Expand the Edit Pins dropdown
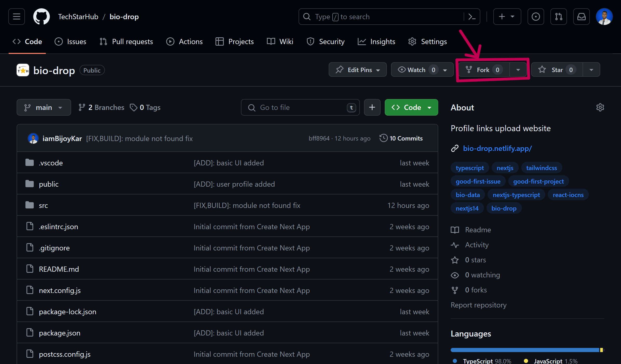 pos(358,70)
